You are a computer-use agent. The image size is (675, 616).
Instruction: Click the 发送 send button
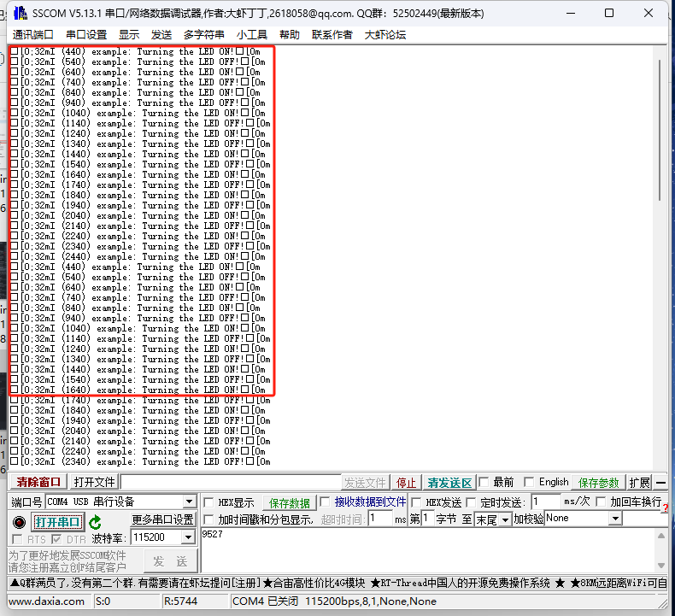click(x=170, y=561)
